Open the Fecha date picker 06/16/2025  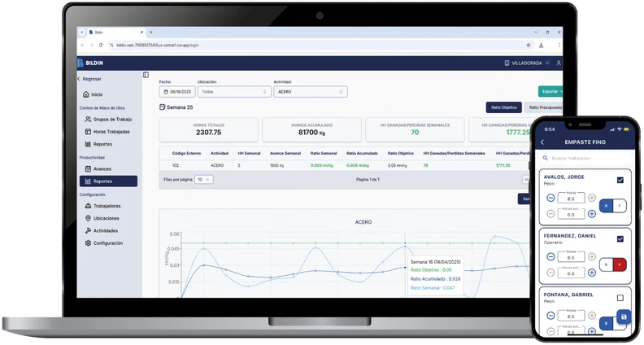(x=177, y=92)
